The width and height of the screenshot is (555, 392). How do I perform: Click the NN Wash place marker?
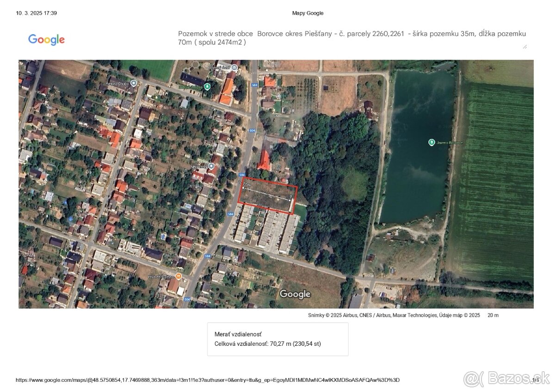210,165
